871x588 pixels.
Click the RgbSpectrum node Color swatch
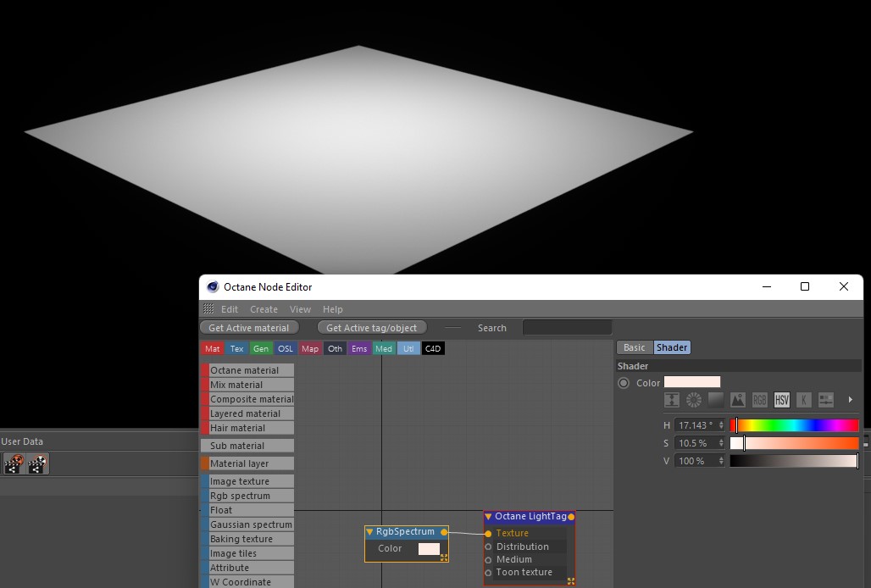(429, 548)
